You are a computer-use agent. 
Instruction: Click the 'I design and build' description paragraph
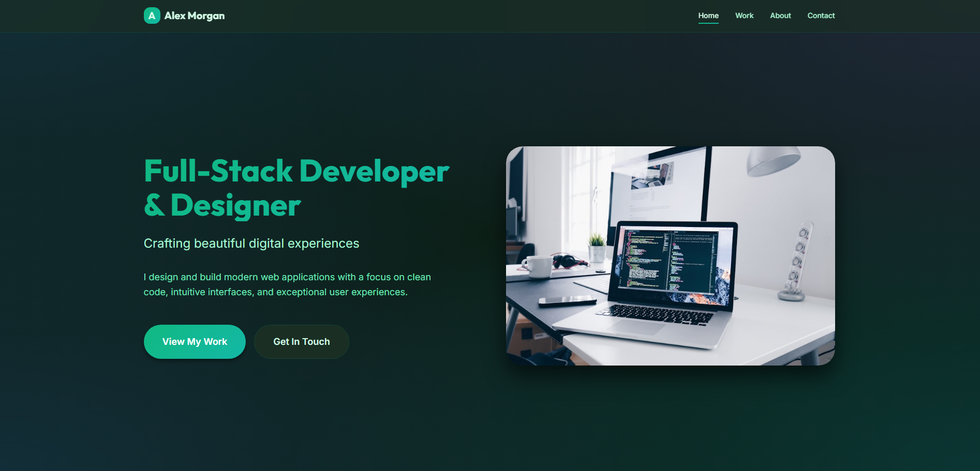(x=287, y=284)
